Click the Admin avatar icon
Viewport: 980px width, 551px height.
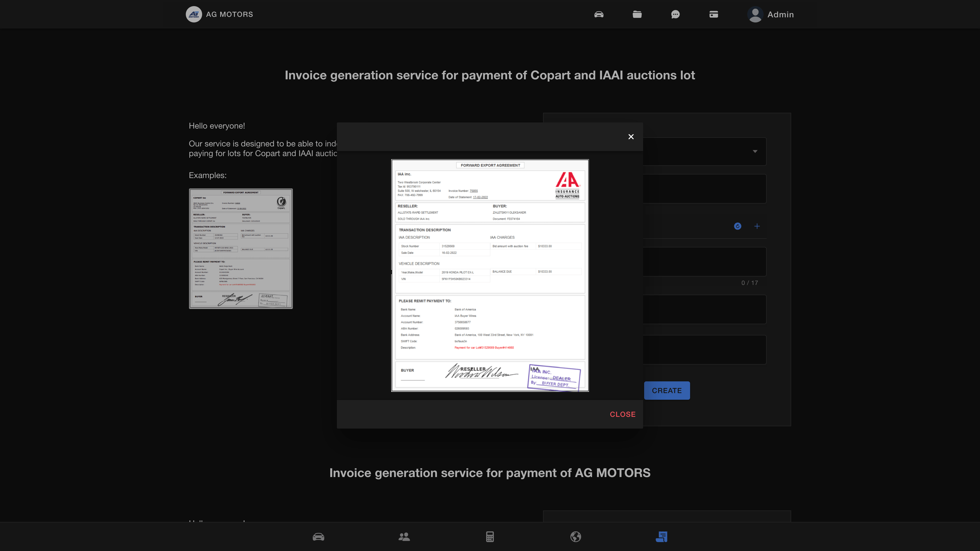[755, 15]
